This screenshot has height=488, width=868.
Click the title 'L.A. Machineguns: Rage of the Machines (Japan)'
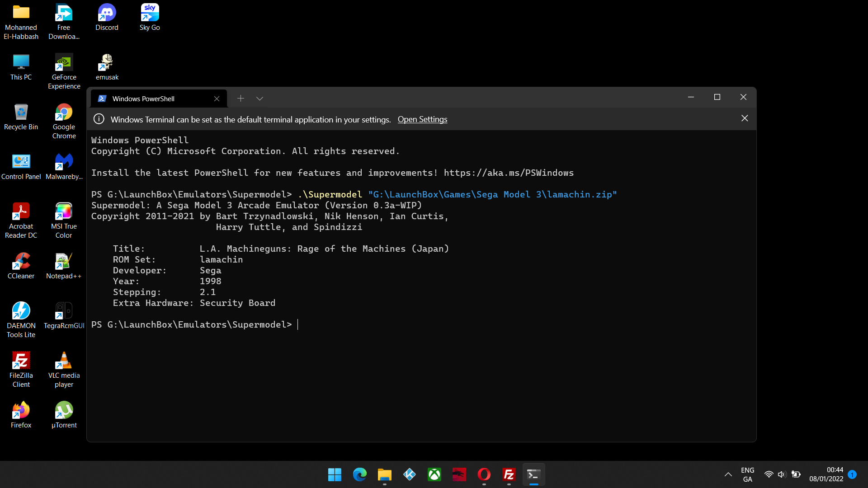[324, 249]
